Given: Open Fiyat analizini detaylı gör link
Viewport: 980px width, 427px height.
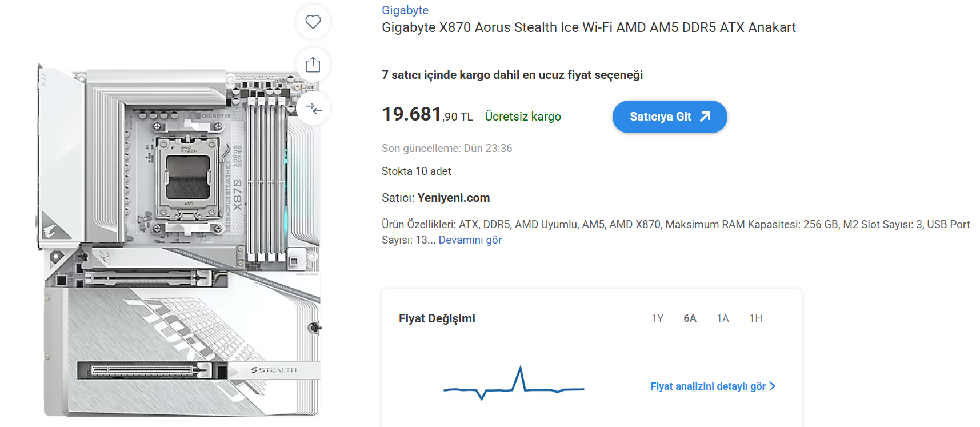Looking at the screenshot, I should tap(713, 386).
